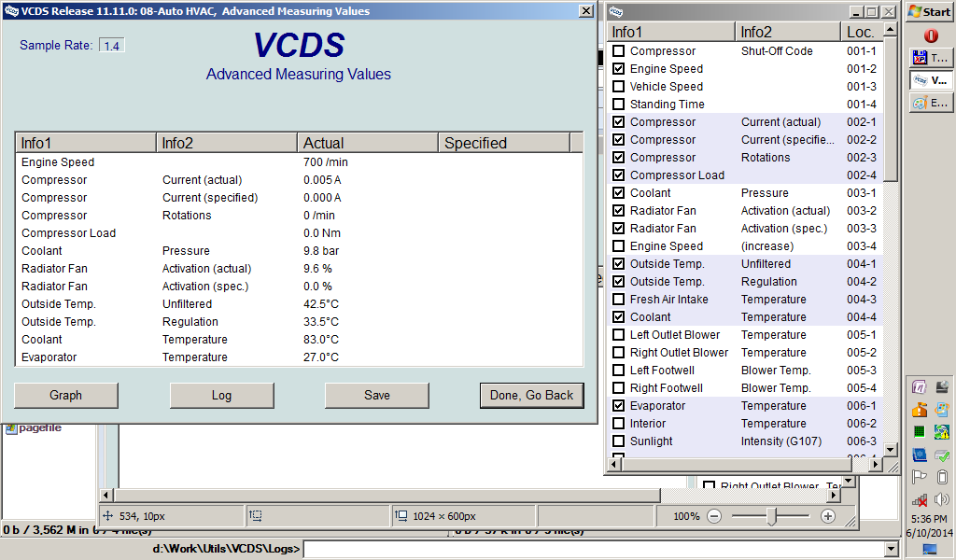Open the network icon with red X
The width and height of the screenshot is (956, 560).
[920, 500]
